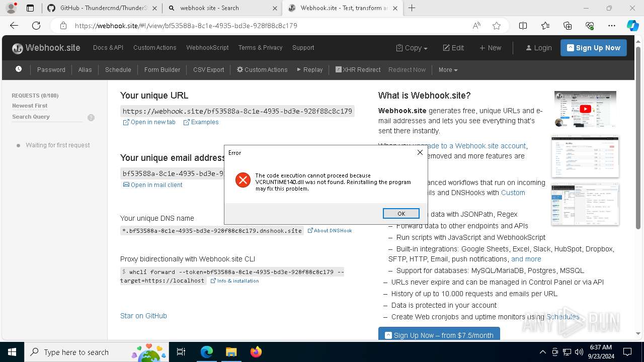The width and height of the screenshot is (644, 362).
Task: Open Form Builder
Action: coord(162,70)
